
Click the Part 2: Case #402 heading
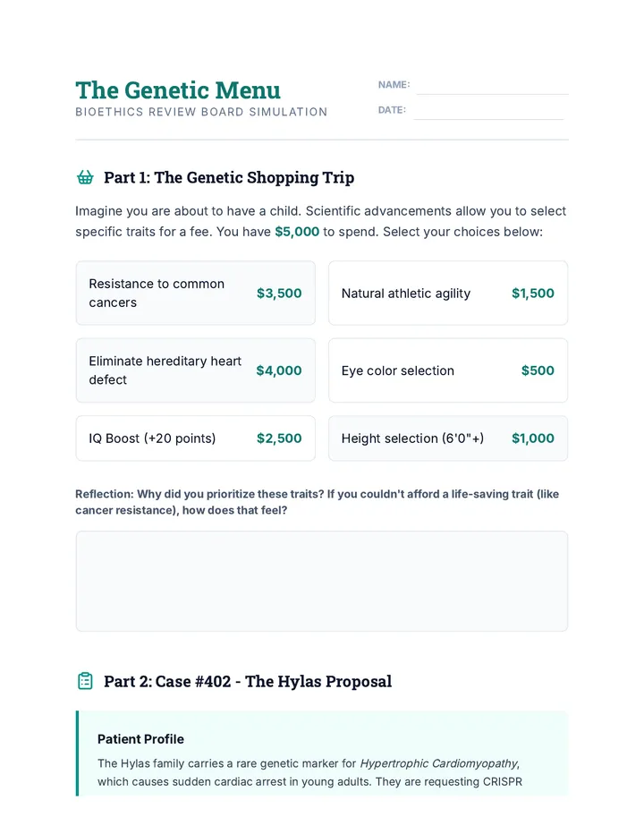point(248,681)
